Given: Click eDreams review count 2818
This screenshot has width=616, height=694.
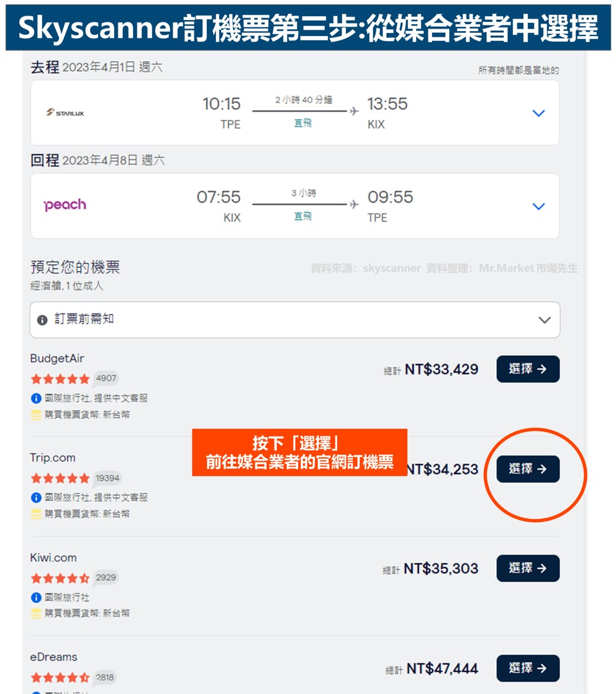Looking at the screenshot, I should coord(105,677).
